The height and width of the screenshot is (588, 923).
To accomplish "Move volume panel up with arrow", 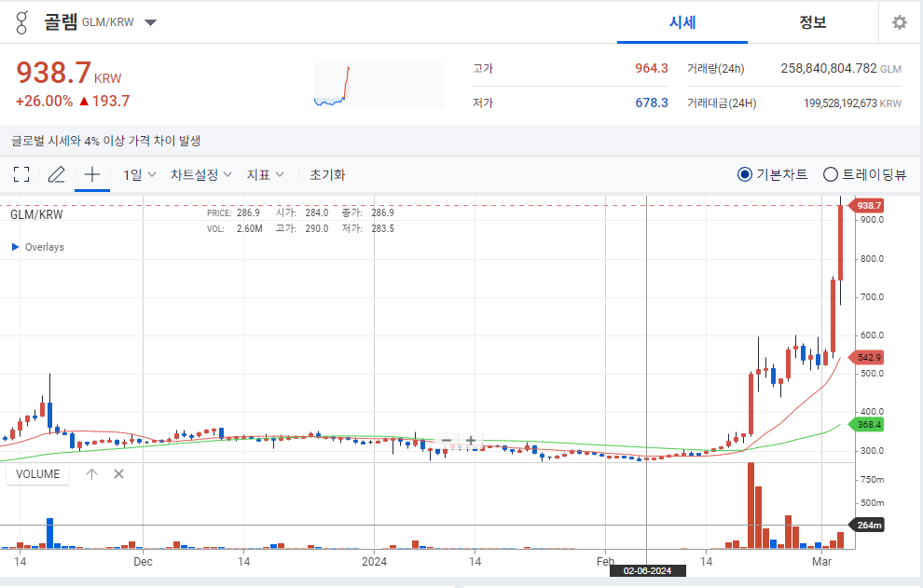I will click(91, 474).
